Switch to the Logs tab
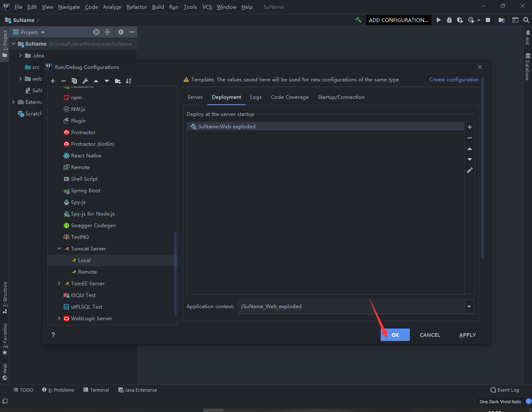Image resolution: width=532 pixels, height=412 pixels. [x=256, y=97]
